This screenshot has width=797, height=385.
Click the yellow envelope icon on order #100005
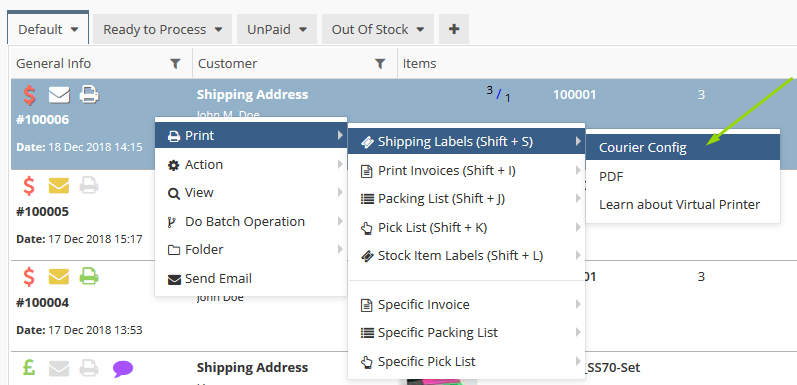click(x=58, y=186)
